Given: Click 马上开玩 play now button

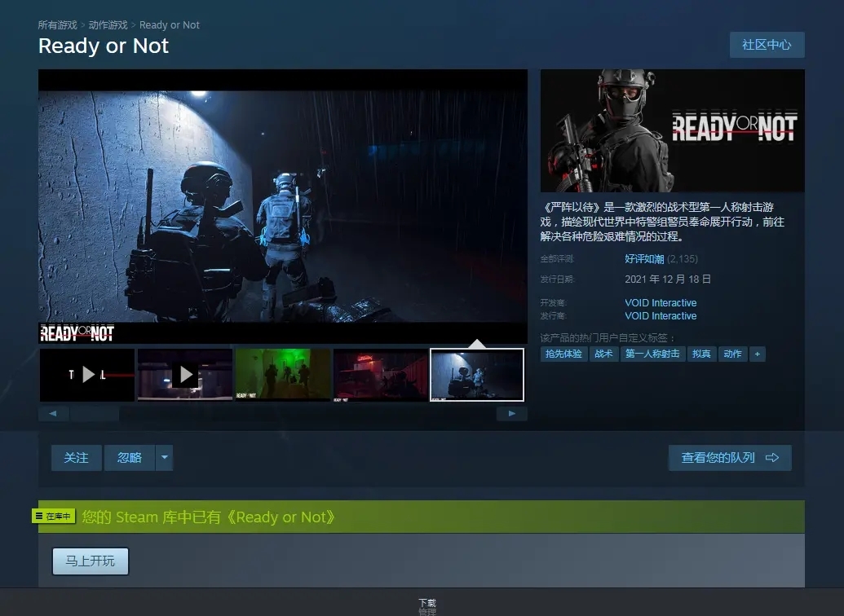Looking at the screenshot, I should tap(91, 561).
